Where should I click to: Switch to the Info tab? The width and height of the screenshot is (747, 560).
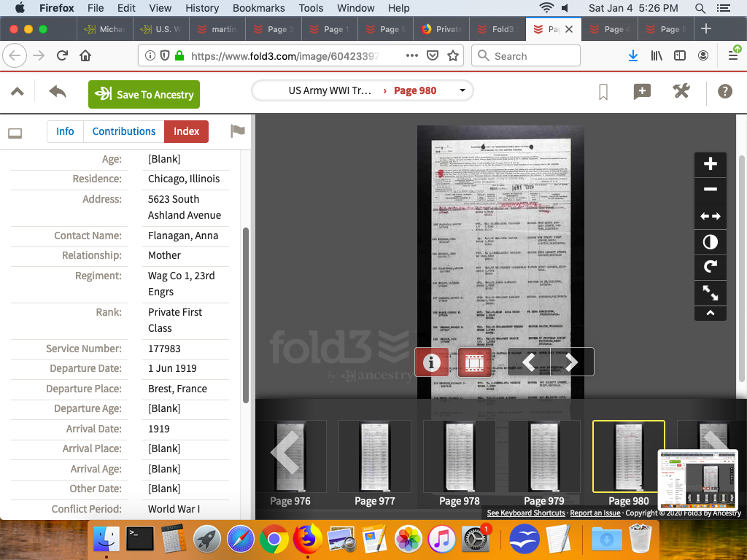coord(65,131)
